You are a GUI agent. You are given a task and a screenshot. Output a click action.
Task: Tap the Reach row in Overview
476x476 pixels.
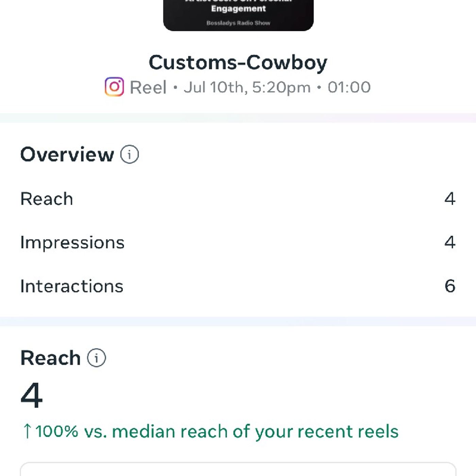(238, 199)
